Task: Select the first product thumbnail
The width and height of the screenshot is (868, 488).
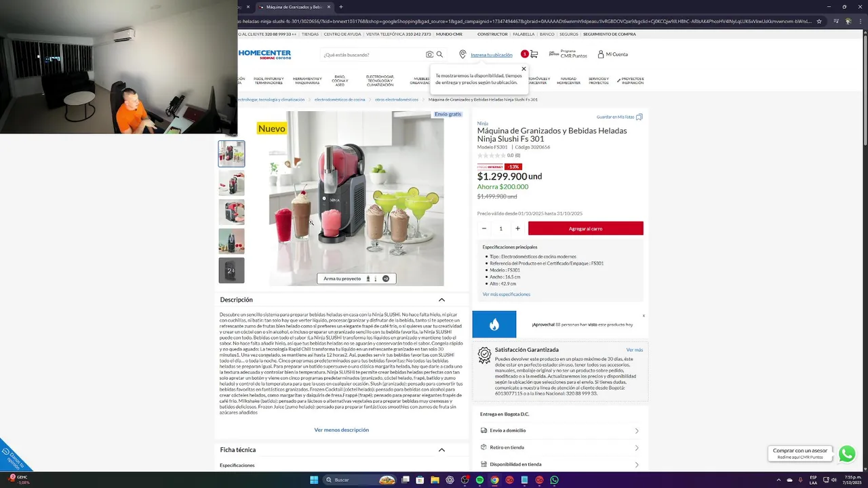Action: (x=231, y=154)
